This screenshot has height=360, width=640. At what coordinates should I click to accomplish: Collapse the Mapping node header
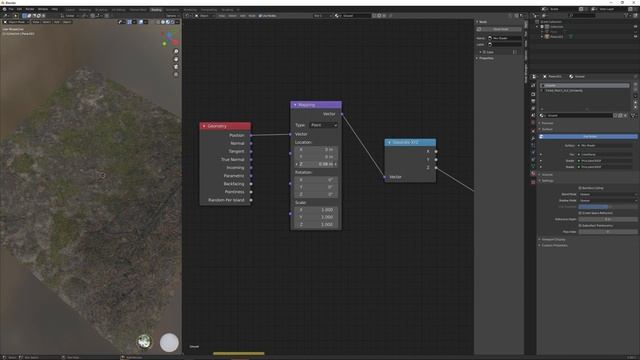click(295, 105)
